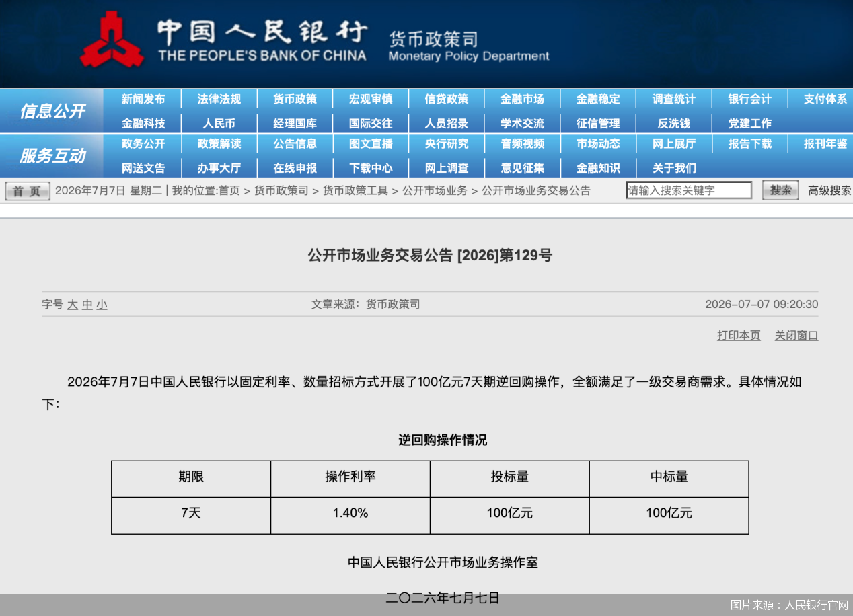Open the 货币政策 navigation menu item
853x616 pixels.
[295, 99]
